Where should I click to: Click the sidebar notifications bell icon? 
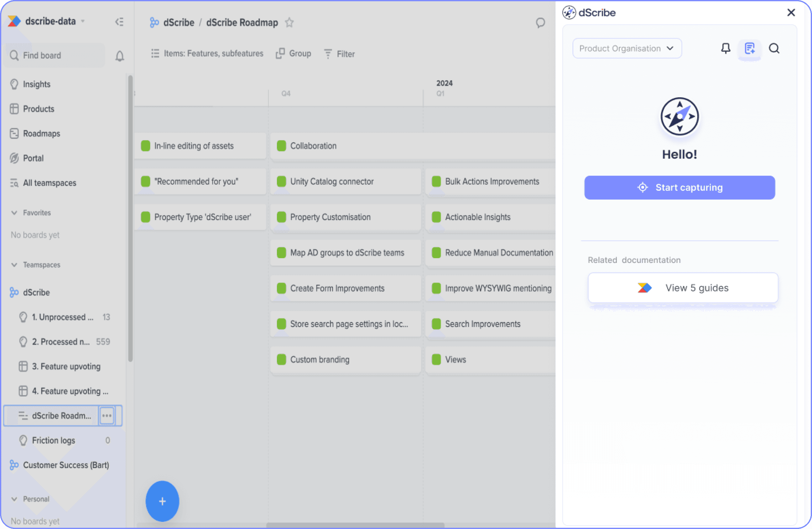[119, 56]
